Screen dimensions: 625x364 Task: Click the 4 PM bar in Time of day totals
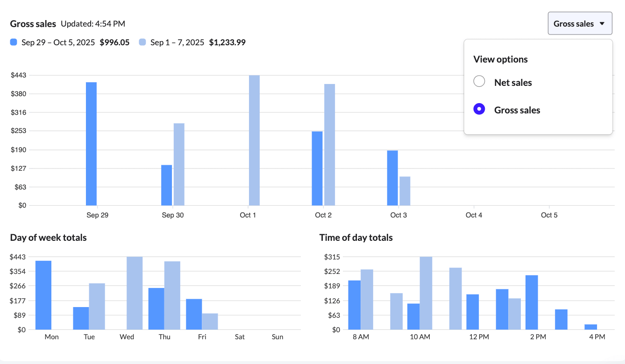coord(590,328)
